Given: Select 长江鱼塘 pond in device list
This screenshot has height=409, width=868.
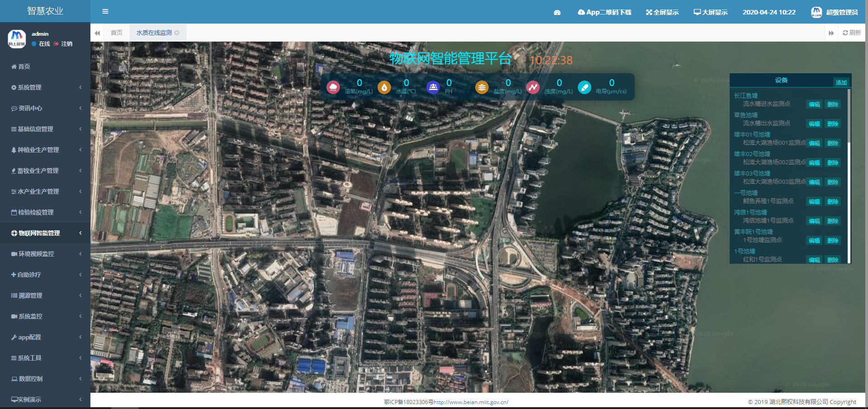Looking at the screenshot, I should (746, 95).
